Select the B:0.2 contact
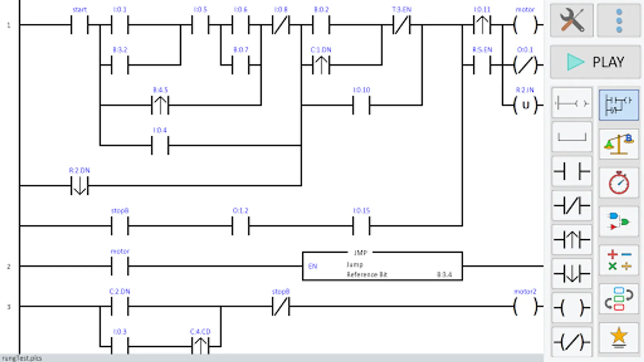Screen dimensions: 644x362 point(321,25)
